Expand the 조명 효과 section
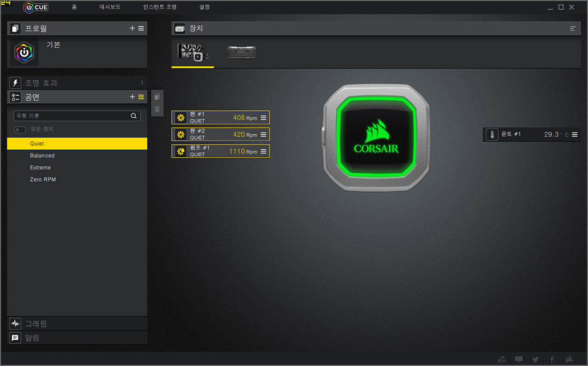The height and width of the screenshot is (366, 588). click(77, 82)
